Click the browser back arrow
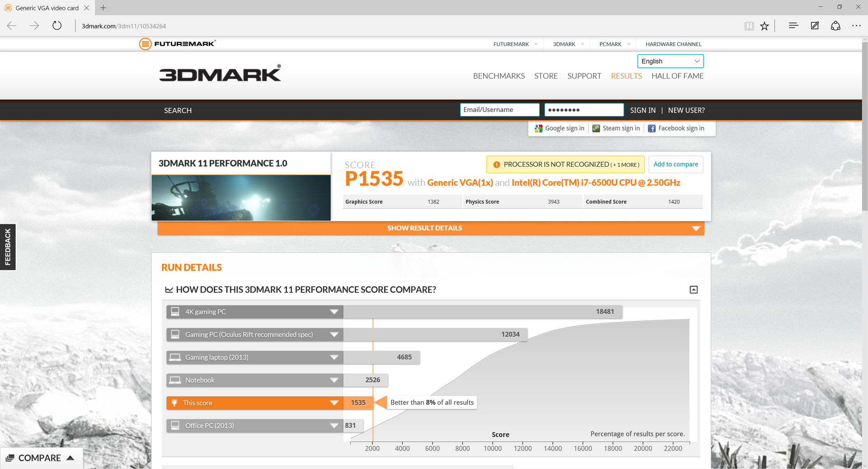Image resolution: width=868 pixels, height=469 pixels. 12,26
